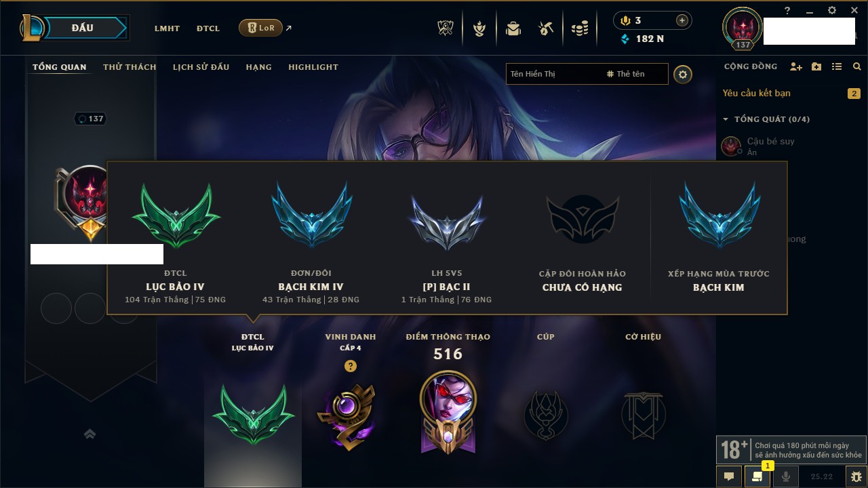Open the Collection backpack icon
This screenshot has height=488, width=868.
tap(513, 28)
